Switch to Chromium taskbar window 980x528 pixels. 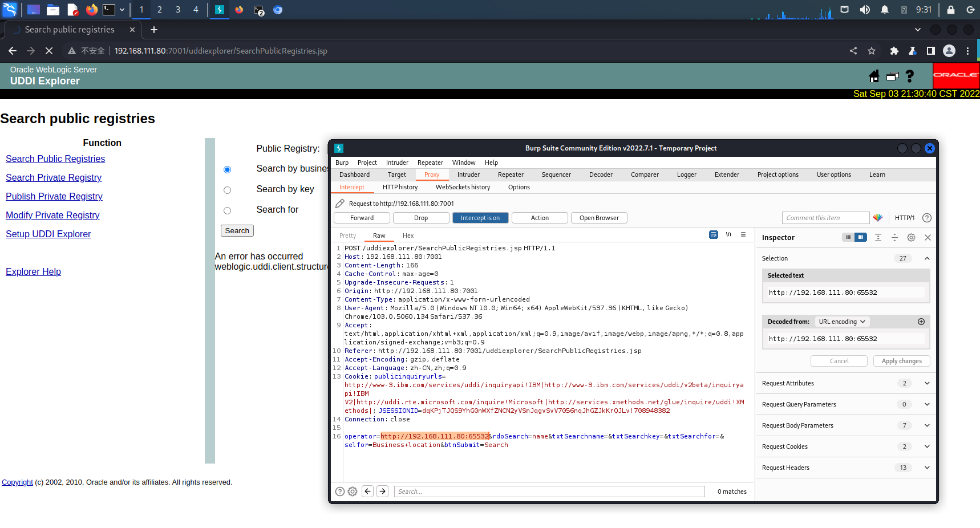pyautogui.click(x=278, y=10)
